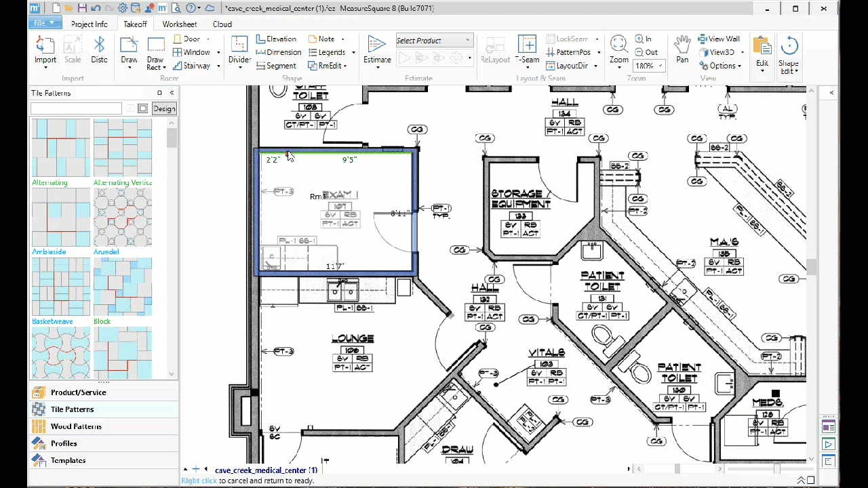
Task: Select the Draw Rect tool
Action: point(155,53)
